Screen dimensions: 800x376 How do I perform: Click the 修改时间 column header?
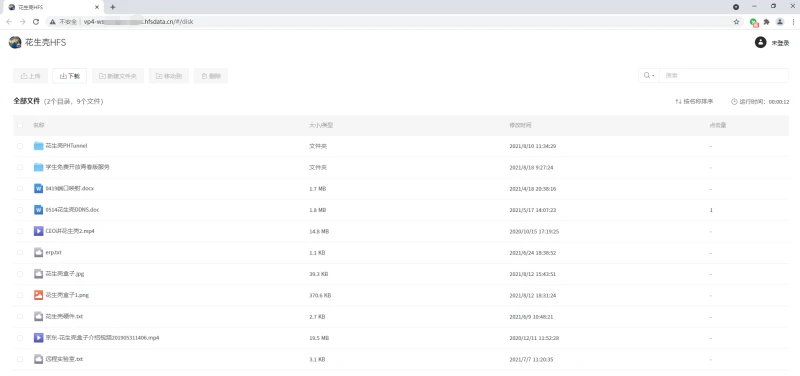[520, 125]
